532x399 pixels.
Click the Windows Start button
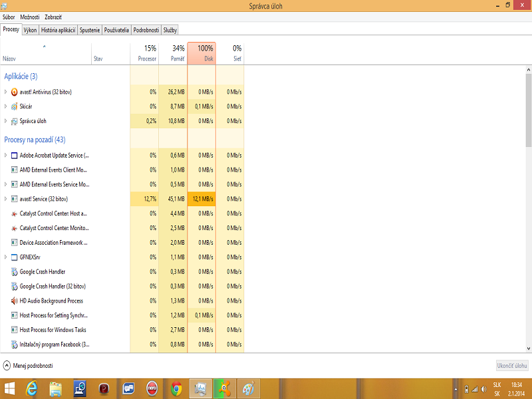click(x=10, y=388)
